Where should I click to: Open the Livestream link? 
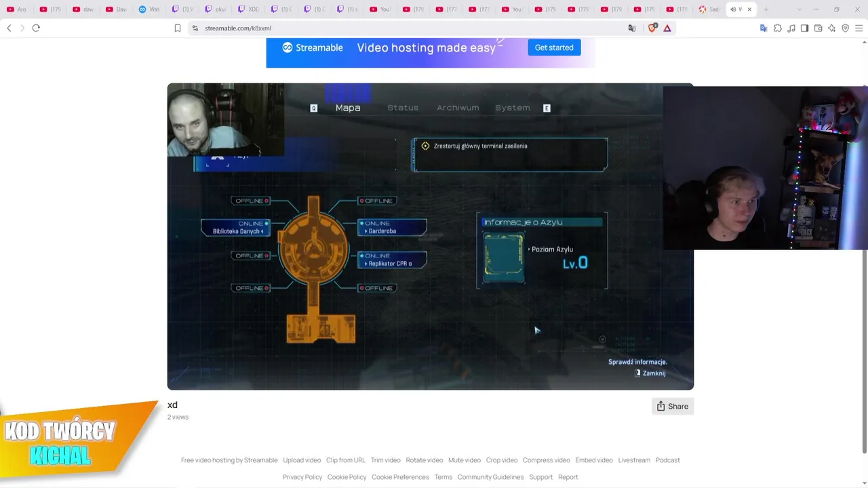pyautogui.click(x=634, y=460)
